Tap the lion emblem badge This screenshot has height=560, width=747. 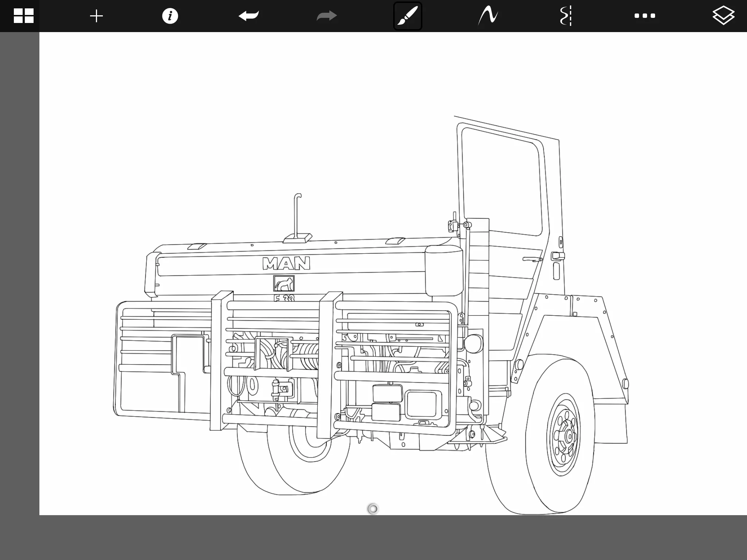(284, 283)
